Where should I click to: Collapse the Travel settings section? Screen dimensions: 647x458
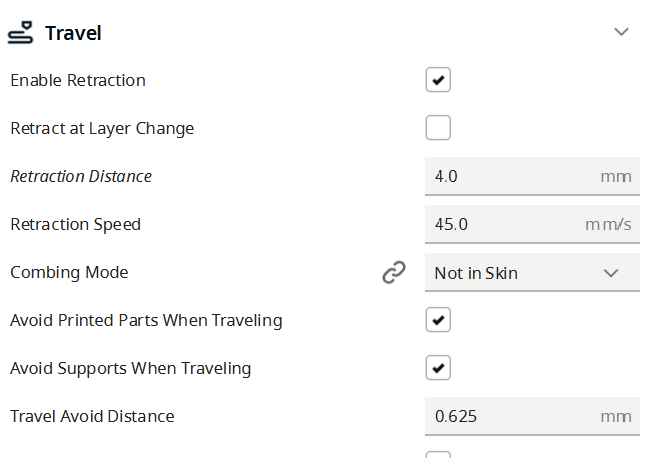click(x=621, y=32)
